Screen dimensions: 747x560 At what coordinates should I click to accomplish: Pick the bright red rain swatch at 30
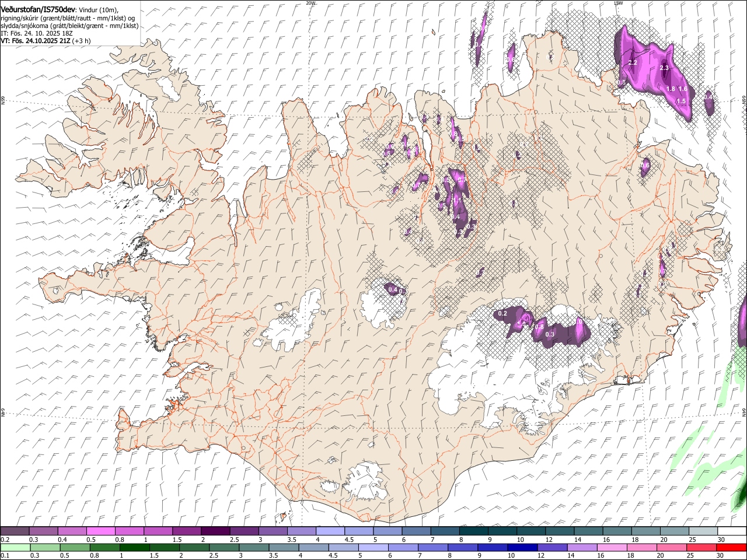[x=732, y=547]
